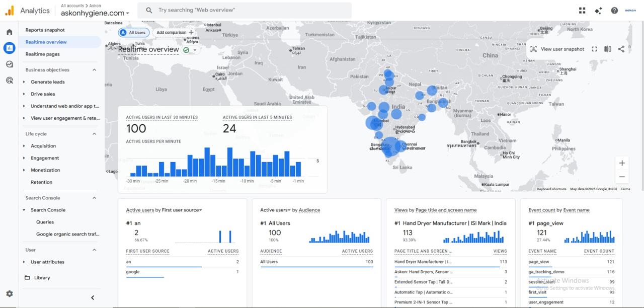Open the Queries report
This screenshot has height=308, width=644.
tap(45, 222)
